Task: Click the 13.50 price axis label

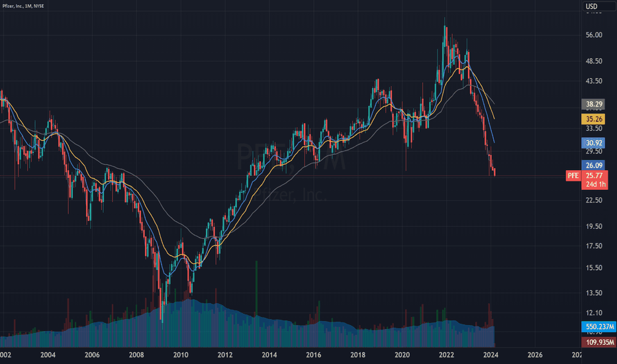Action: 594,293
